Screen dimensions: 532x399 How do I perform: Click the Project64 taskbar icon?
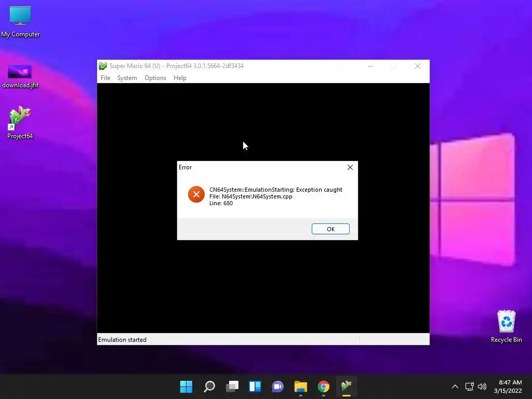click(x=347, y=387)
